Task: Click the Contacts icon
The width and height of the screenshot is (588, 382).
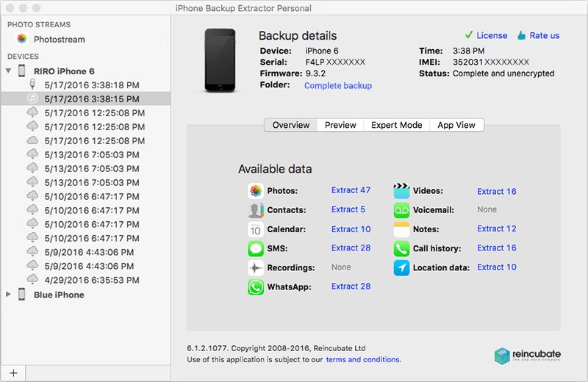Action: click(256, 210)
